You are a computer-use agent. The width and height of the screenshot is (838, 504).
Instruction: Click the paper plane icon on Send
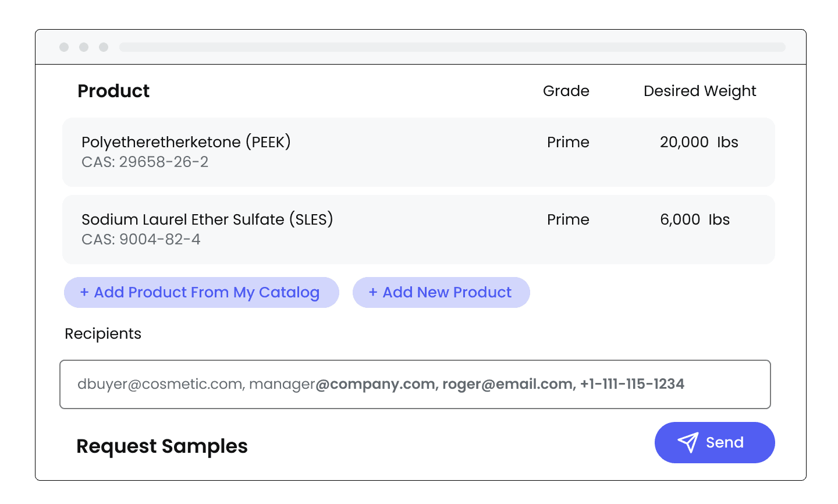tap(688, 443)
